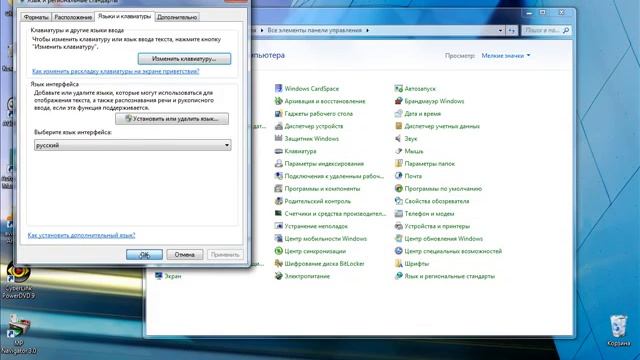Open Автозапуск icon
The width and height of the screenshot is (640, 360).
click(399, 89)
